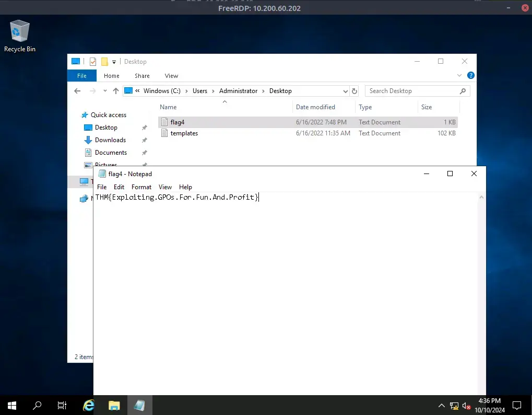Click the pin icon beside Documents
Image resolution: width=532 pixels, height=415 pixels.
[x=144, y=153]
